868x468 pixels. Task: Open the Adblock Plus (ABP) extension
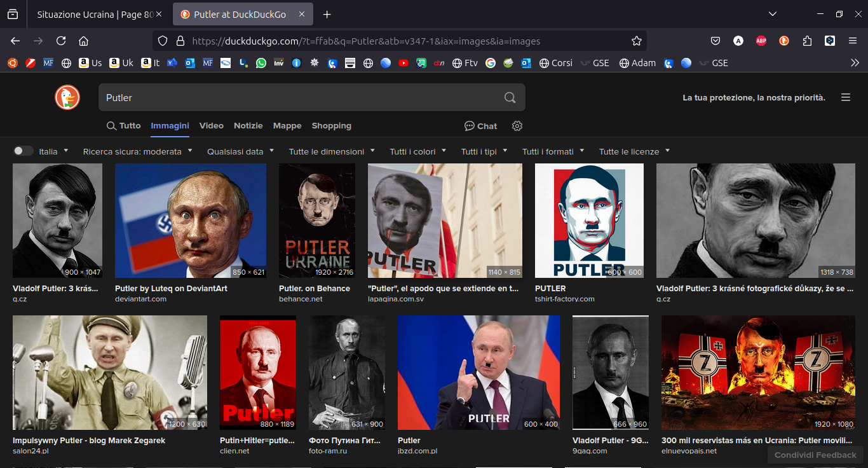[x=761, y=41]
